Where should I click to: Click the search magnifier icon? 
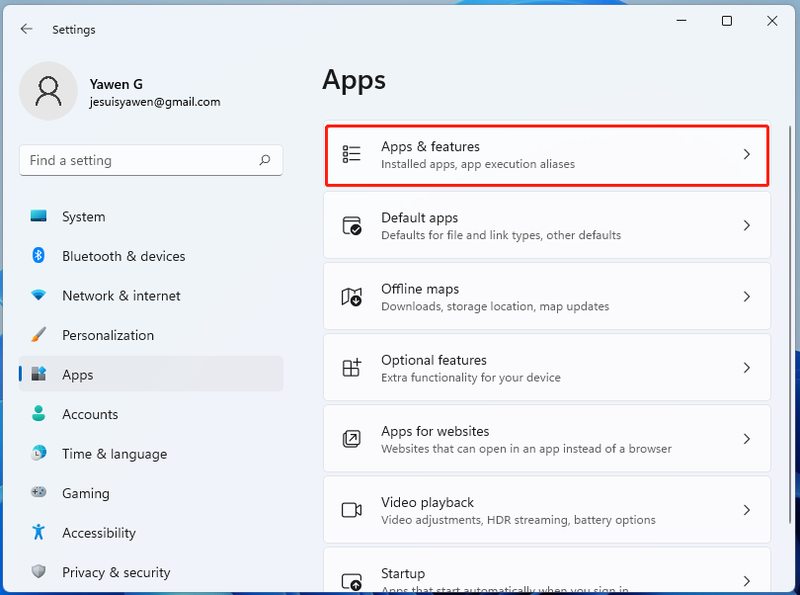point(265,160)
